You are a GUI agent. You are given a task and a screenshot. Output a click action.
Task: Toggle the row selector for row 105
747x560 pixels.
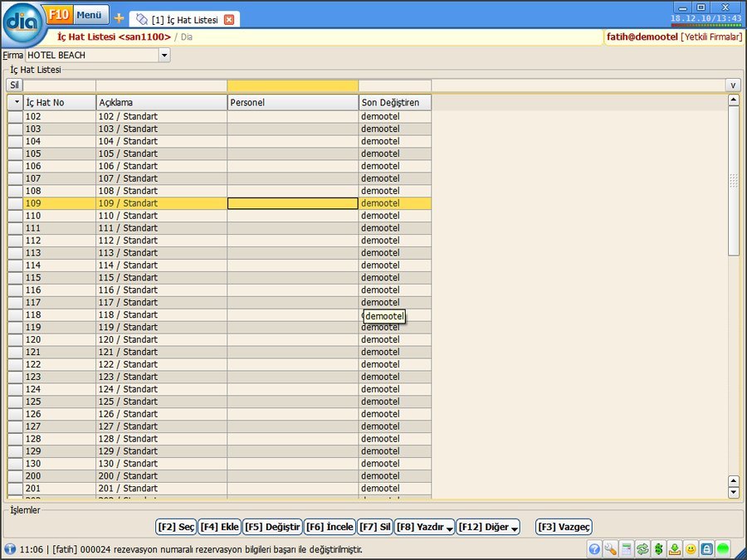[x=15, y=153]
